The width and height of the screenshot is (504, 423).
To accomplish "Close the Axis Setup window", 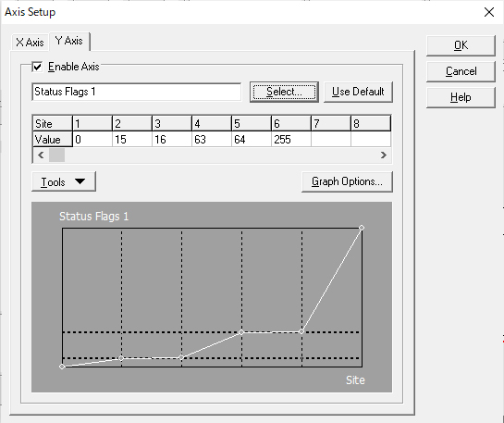I will 489,12.
